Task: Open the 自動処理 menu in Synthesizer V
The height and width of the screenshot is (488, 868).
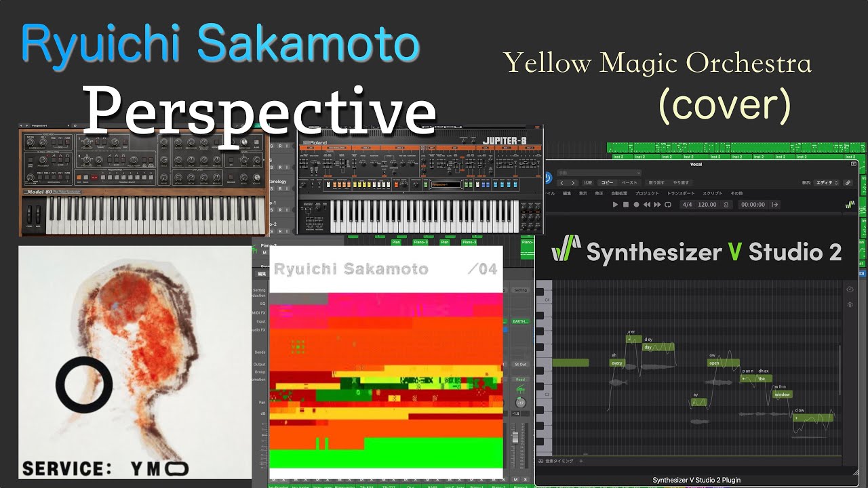Action: [619, 193]
